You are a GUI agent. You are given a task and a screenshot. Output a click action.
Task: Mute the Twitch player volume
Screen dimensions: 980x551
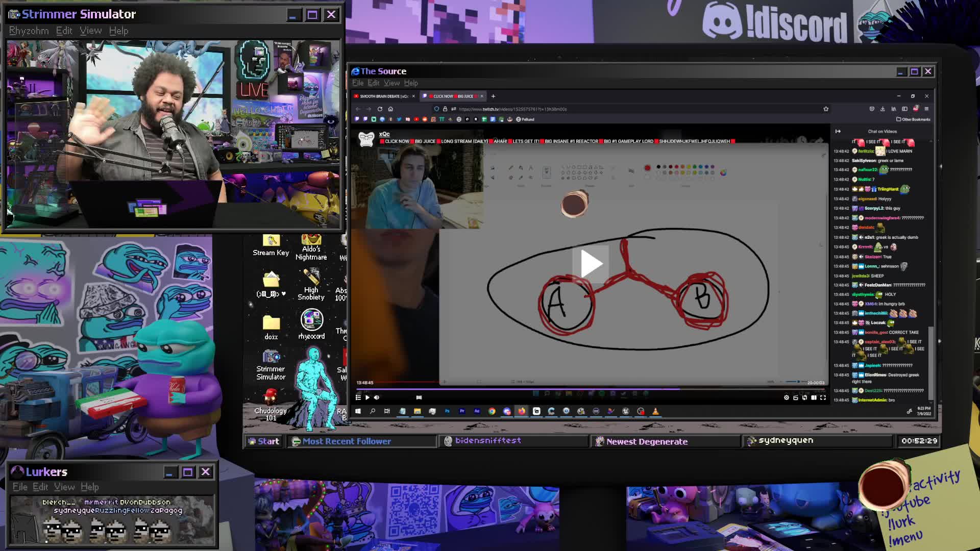[x=377, y=397]
